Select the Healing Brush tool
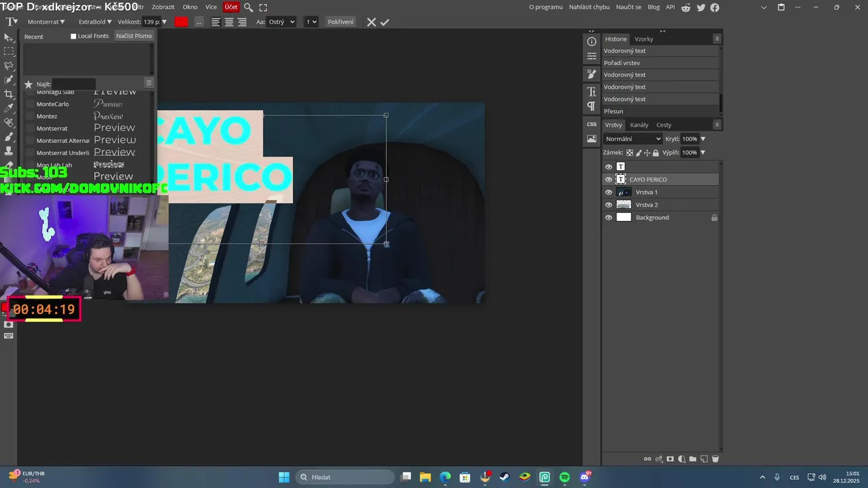Viewport: 868px width, 488px height. click(9, 123)
